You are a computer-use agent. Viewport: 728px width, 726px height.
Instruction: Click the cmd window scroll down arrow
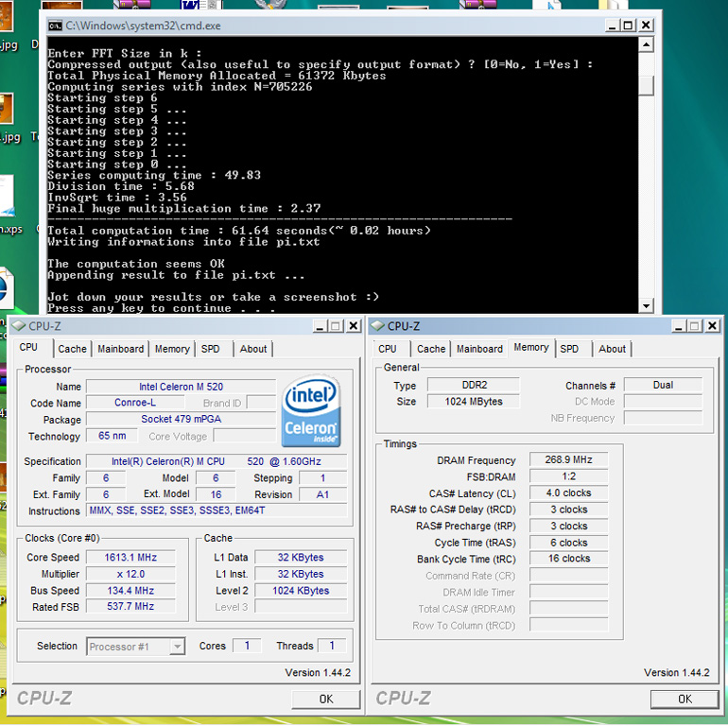coord(647,305)
